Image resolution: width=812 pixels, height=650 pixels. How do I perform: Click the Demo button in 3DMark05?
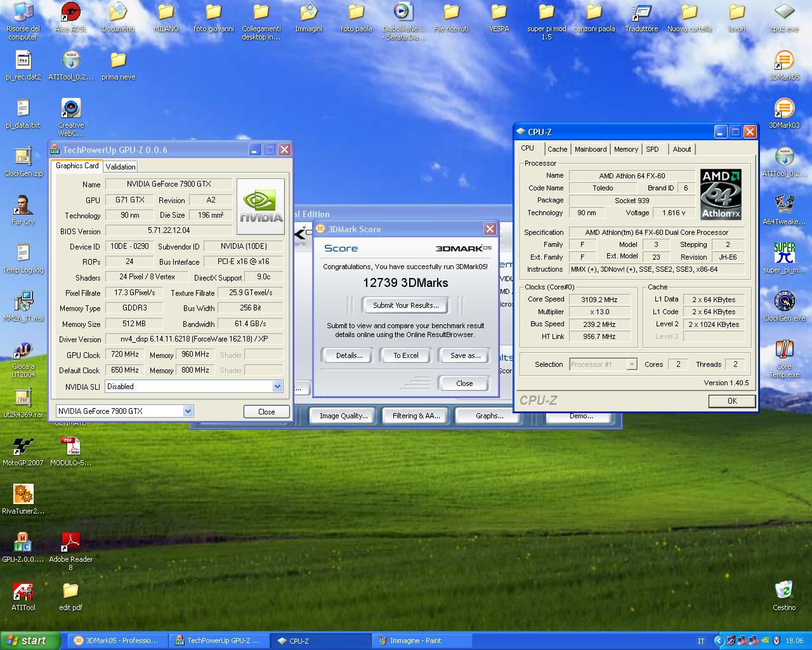(580, 417)
